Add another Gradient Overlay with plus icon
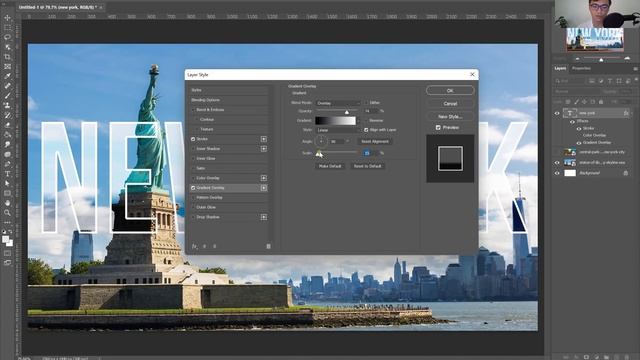Screen dimensions: 640x360 point(264,188)
